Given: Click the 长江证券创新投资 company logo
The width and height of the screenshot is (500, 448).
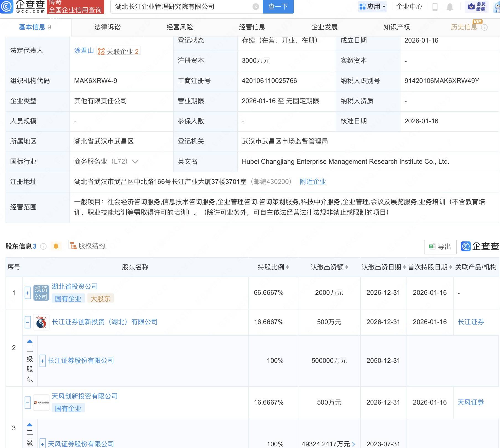Looking at the screenshot, I should (x=41, y=322).
